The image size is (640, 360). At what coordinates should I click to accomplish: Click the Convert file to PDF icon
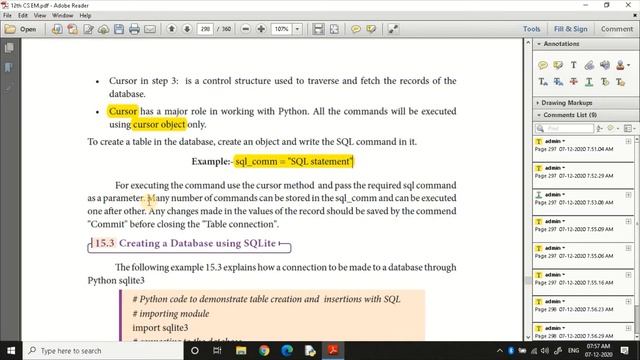(x=73, y=29)
